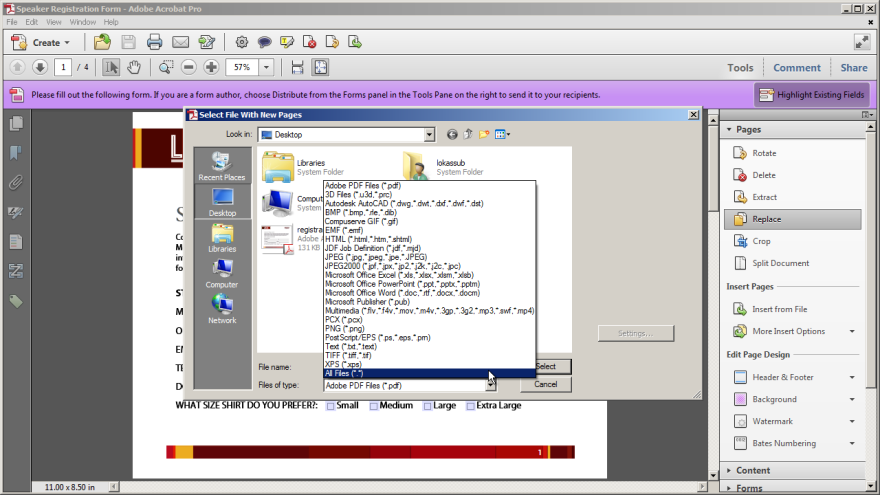The image size is (880, 495).
Task: Switch to the Comment pane tab
Action: click(x=797, y=67)
